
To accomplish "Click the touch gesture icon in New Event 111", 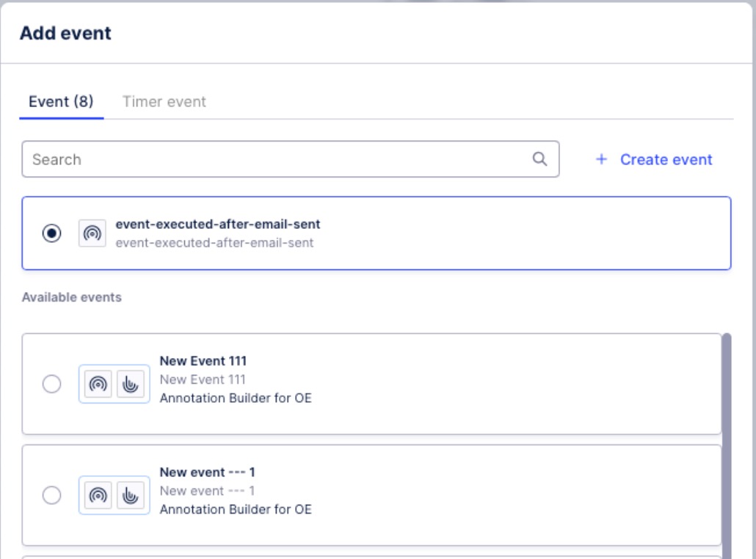I will click(128, 384).
